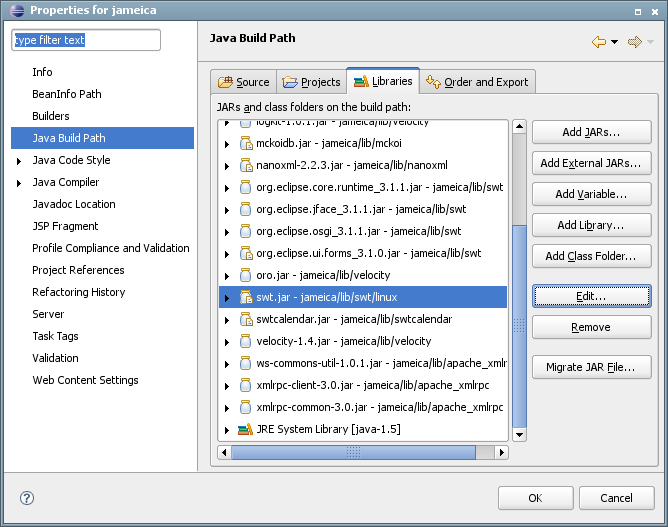The height and width of the screenshot is (527, 668).
Task: Switch to the Source tab
Action: click(x=244, y=82)
